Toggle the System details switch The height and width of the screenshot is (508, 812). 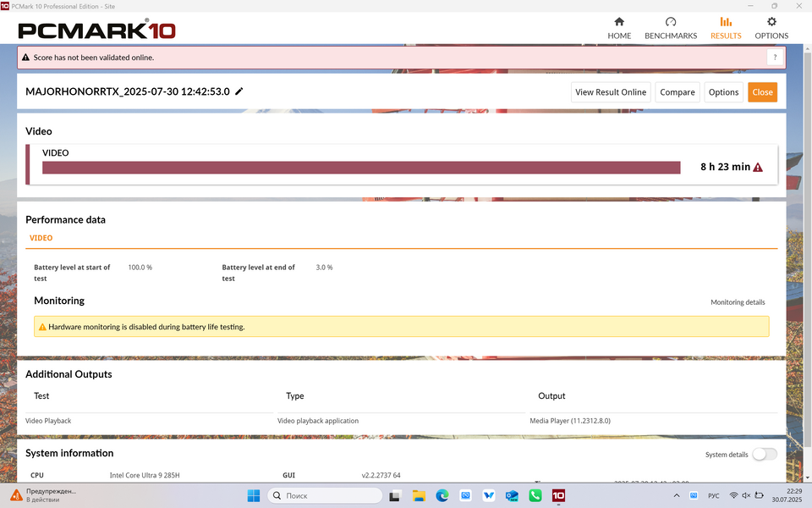(x=764, y=455)
